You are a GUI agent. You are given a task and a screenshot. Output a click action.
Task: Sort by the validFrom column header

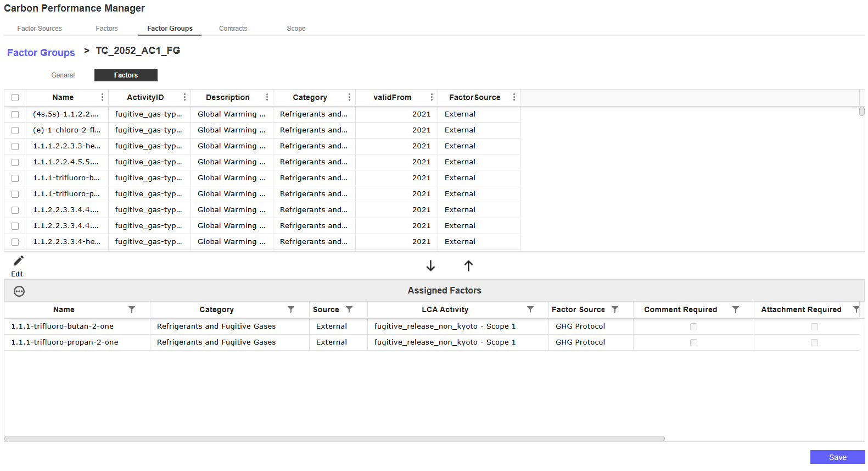tap(392, 97)
